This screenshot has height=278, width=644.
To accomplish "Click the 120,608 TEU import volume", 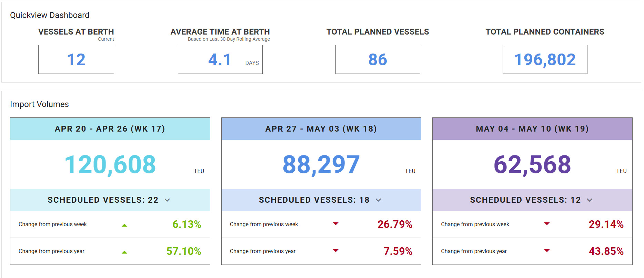I will tap(110, 165).
